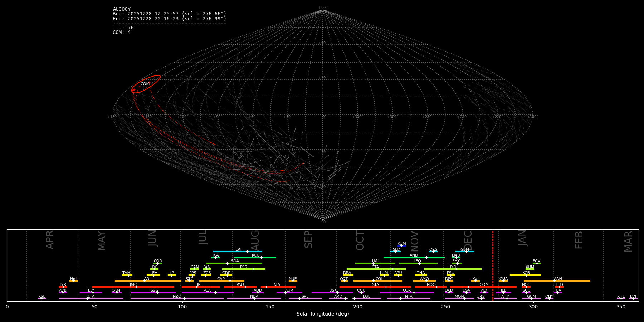This screenshot has height=322, width=644.
Task: Click the COM radiant label on the sky map
Action: [145, 84]
